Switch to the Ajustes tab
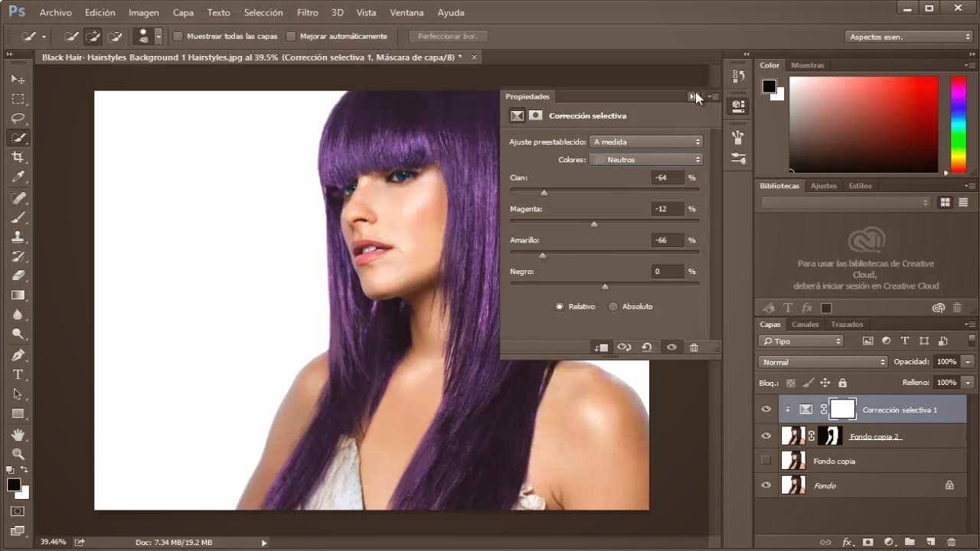The image size is (980, 551). tap(824, 186)
